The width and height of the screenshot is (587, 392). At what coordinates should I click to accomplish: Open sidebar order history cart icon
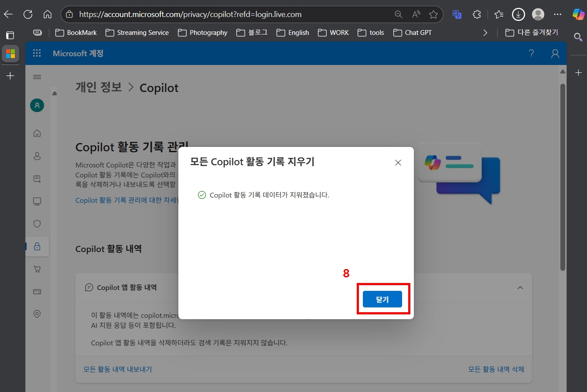[x=37, y=269]
